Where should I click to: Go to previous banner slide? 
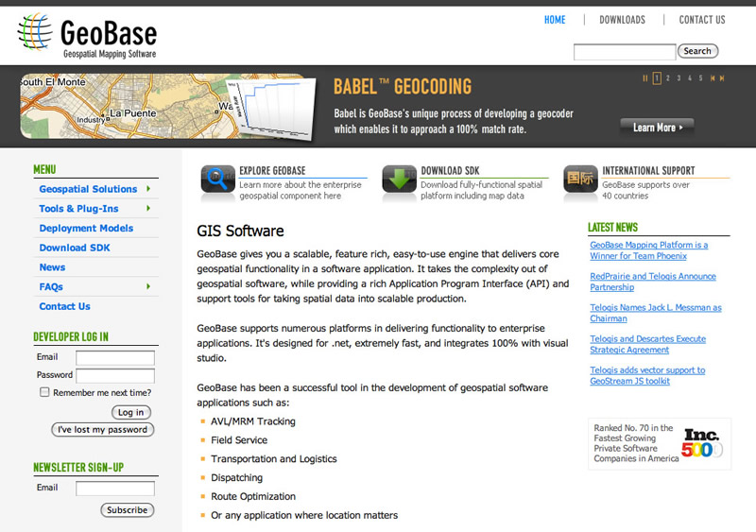(x=713, y=78)
